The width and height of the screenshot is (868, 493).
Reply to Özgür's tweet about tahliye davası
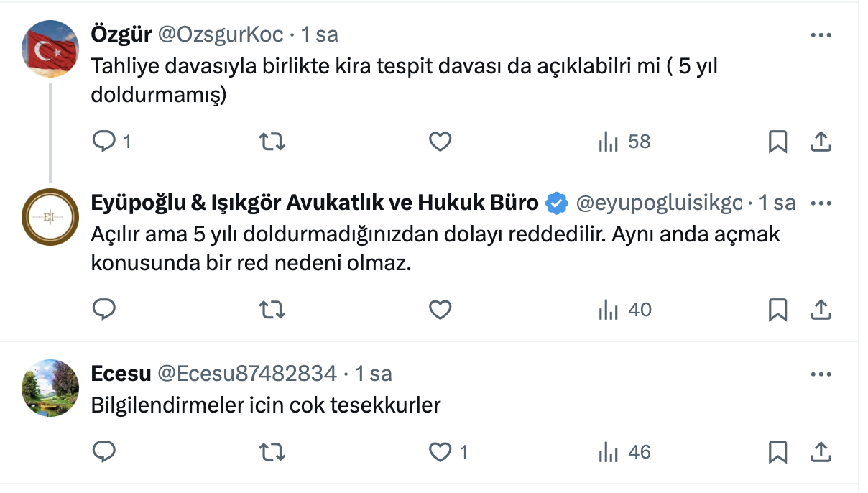[x=105, y=142]
